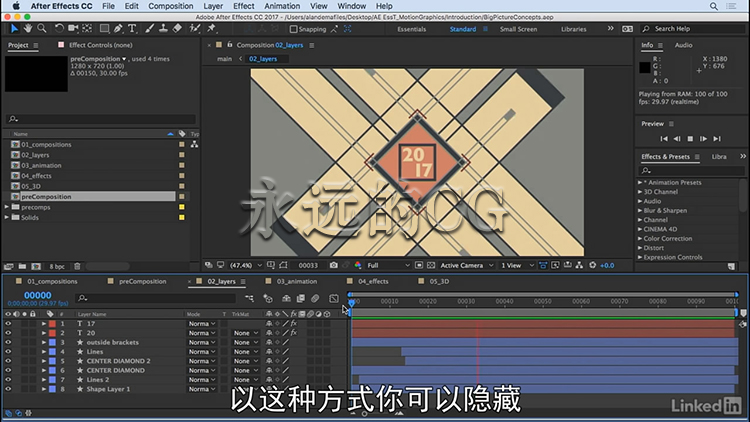Choose the Essentials workspace
The height and width of the screenshot is (422, 750).
click(x=411, y=29)
